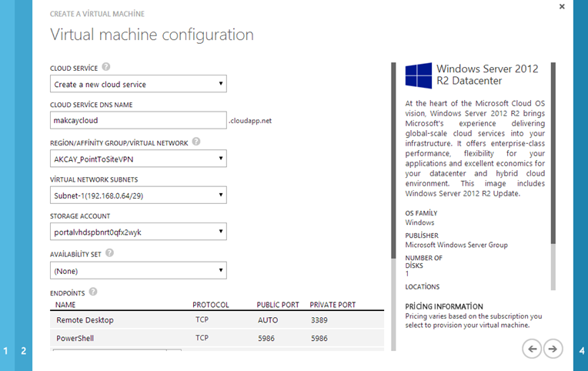Viewport: 588px width, 371px height.
Task: Go to previous wizard page arrow
Action: [532, 349]
